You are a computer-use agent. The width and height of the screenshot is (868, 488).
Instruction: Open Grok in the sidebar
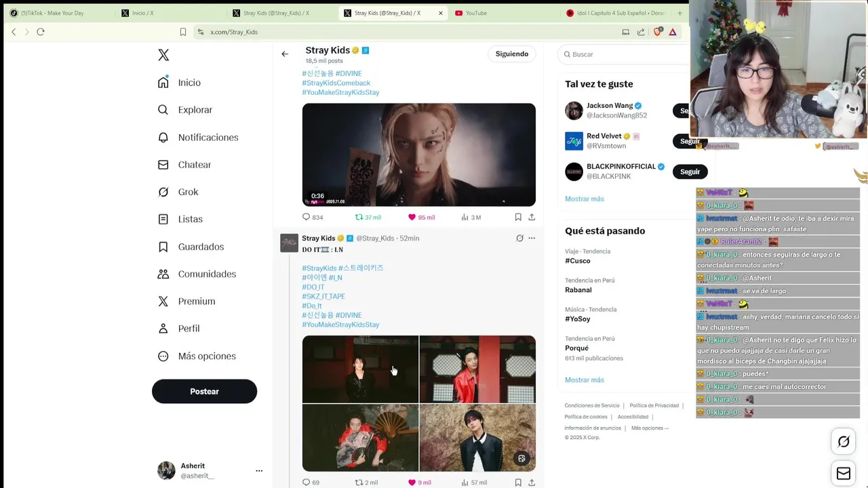(178, 192)
